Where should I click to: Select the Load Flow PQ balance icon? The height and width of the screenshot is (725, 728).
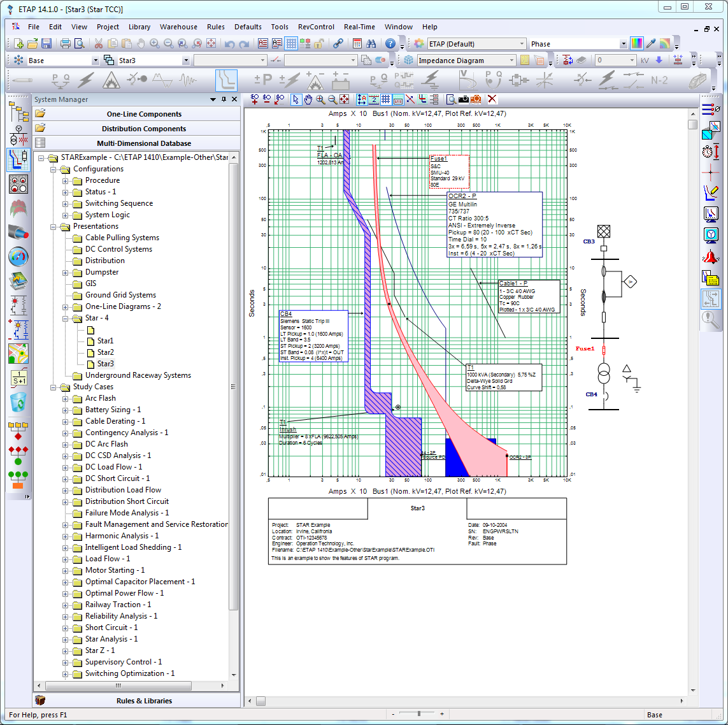click(61, 80)
